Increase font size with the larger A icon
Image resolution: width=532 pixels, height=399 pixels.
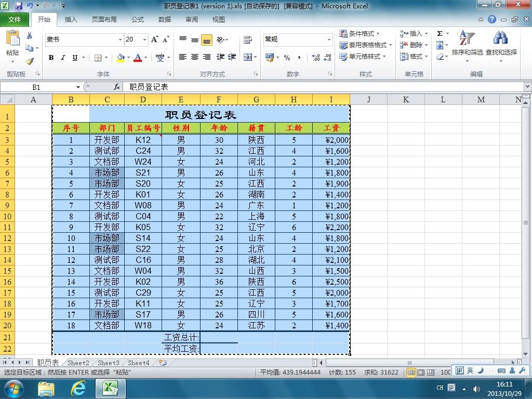[x=155, y=39]
